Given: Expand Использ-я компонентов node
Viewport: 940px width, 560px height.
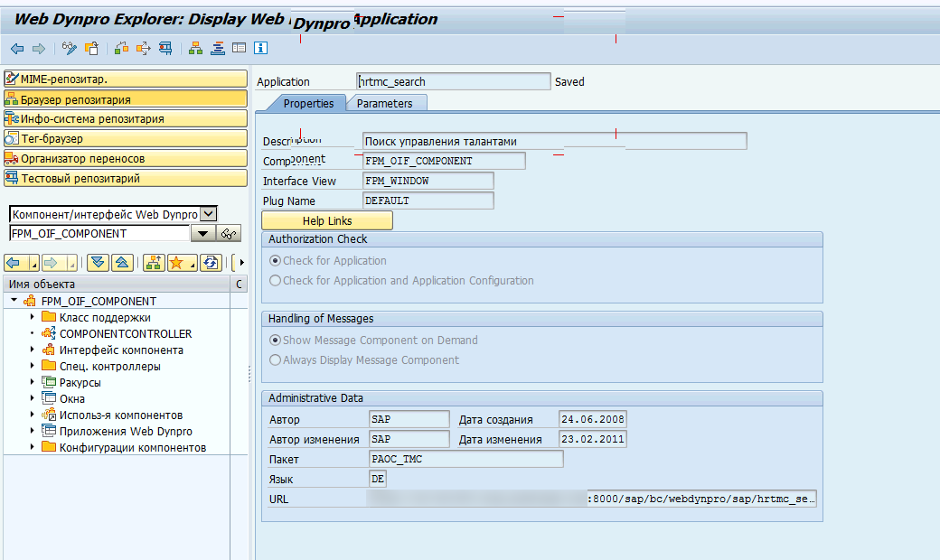Looking at the screenshot, I should click(33, 415).
